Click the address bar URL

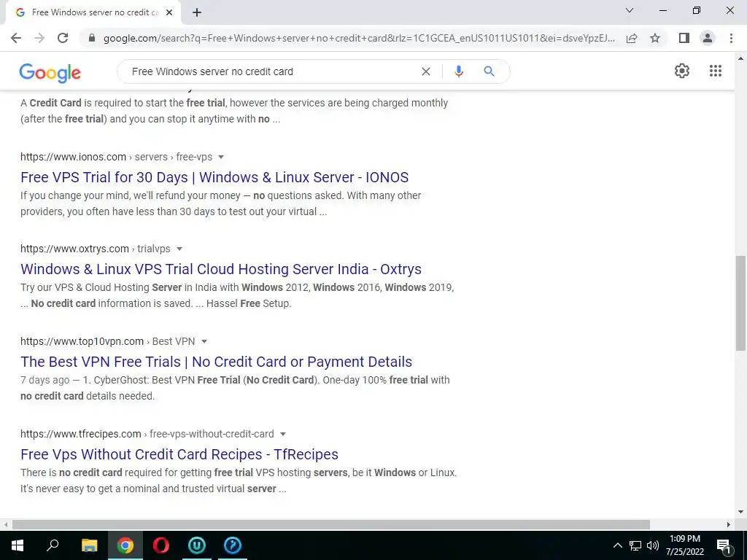coord(359,38)
